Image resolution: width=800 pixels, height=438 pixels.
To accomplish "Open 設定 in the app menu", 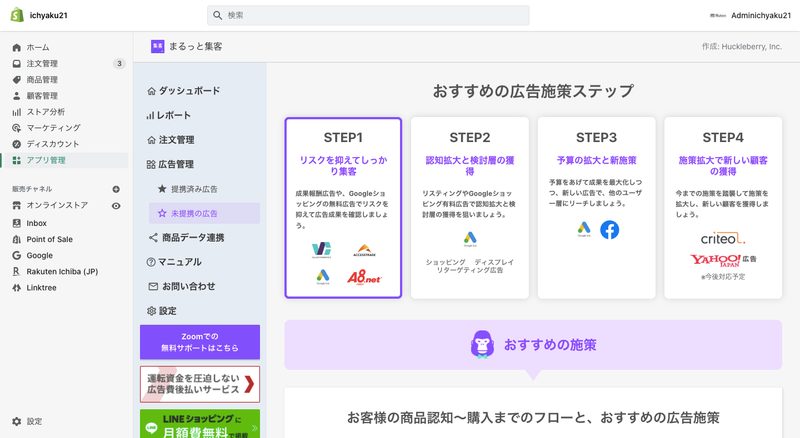I will 162,311.
